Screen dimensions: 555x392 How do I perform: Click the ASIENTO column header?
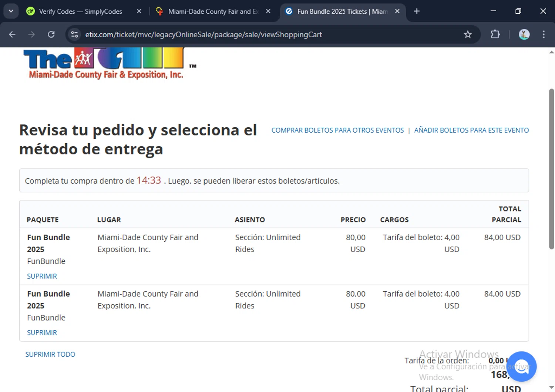pyautogui.click(x=250, y=220)
